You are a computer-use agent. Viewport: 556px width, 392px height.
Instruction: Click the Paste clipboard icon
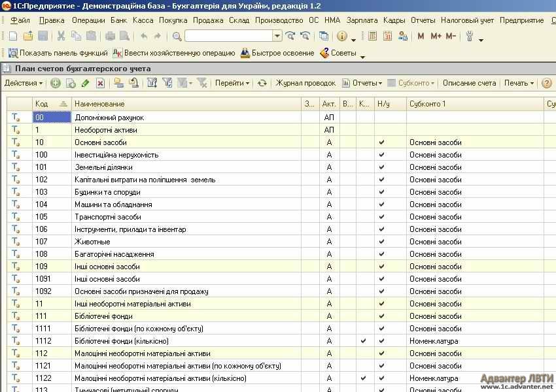(x=91, y=36)
